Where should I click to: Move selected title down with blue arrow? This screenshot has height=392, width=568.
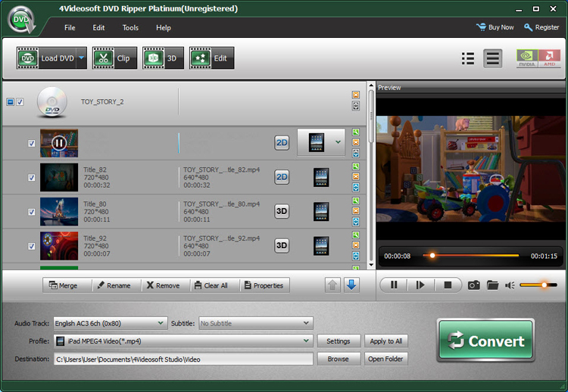(x=351, y=285)
